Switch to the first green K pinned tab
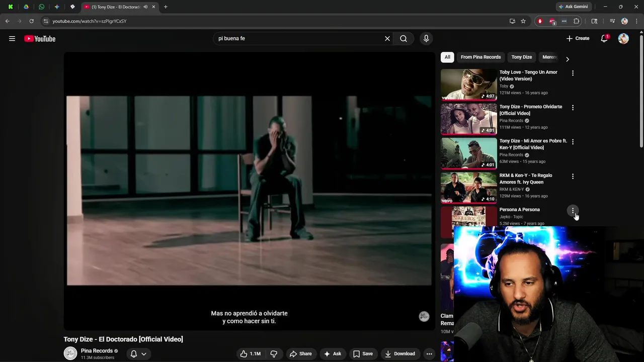 tap(11, 7)
